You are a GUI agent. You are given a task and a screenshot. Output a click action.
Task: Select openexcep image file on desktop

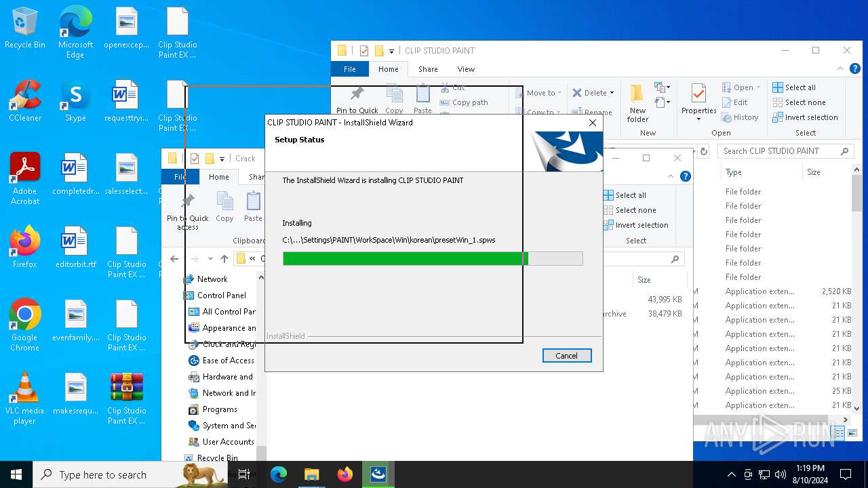(127, 27)
